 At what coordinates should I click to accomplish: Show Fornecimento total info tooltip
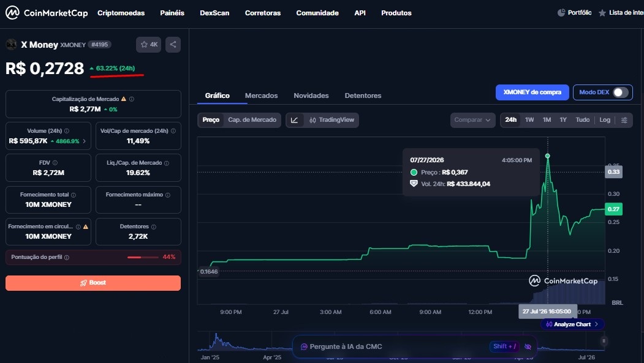pos(74,195)
